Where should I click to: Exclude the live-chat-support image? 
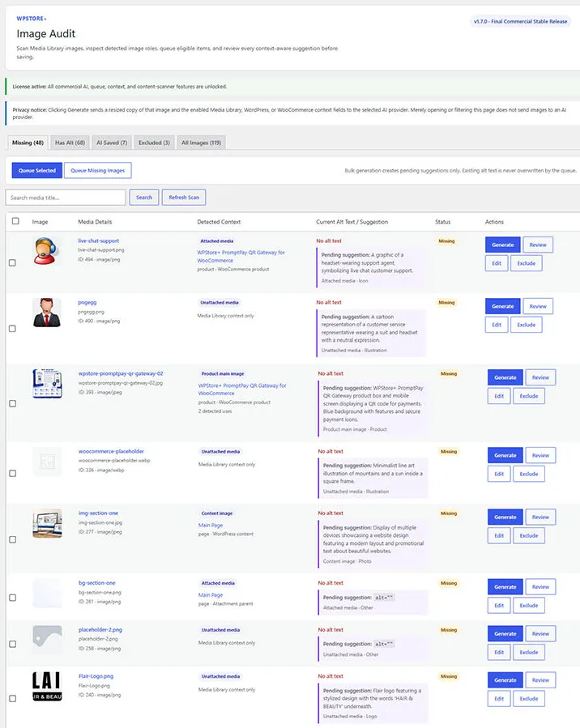pos(527,263)
